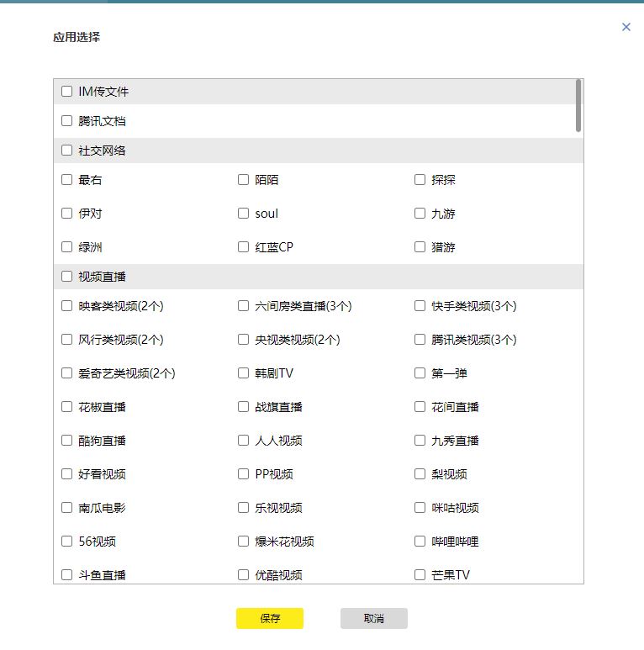The width and height of the screenshot is (644, 650).
Task: Tick the 腾讯文档 checkbox
Action: pos(66,120)
